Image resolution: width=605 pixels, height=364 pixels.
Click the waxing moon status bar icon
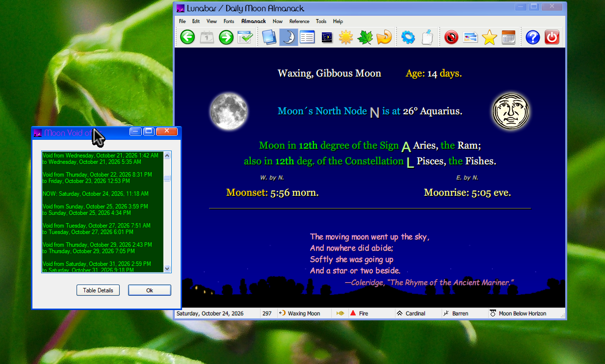pyautogui.click(x=283, y=313)
